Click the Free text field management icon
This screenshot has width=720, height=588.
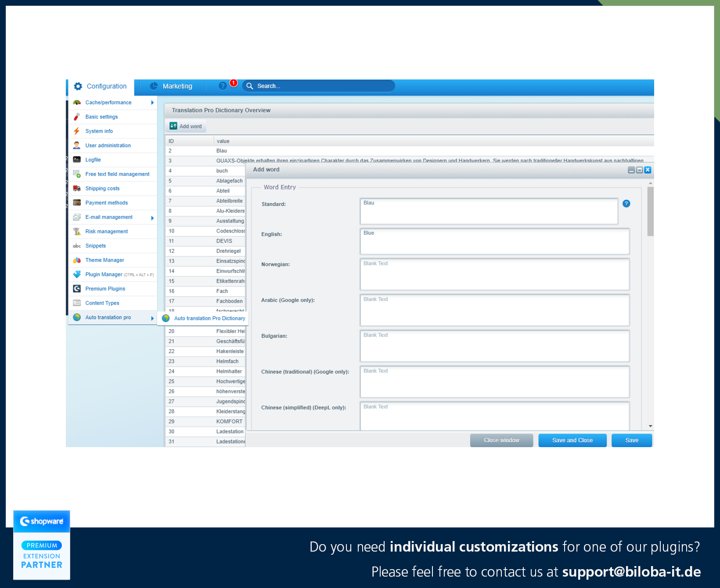click(x=77, y=174)
